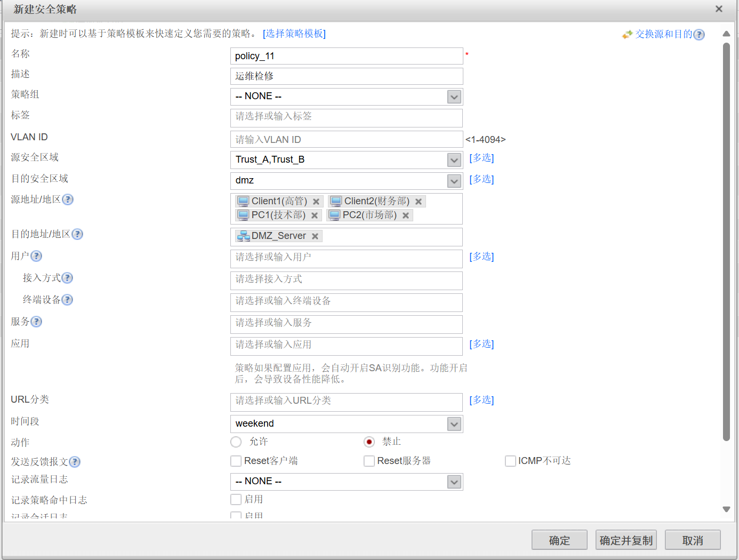Select the 禁止 action radio button
Screen dimensions: 739x560
click(x=369, y=442)
